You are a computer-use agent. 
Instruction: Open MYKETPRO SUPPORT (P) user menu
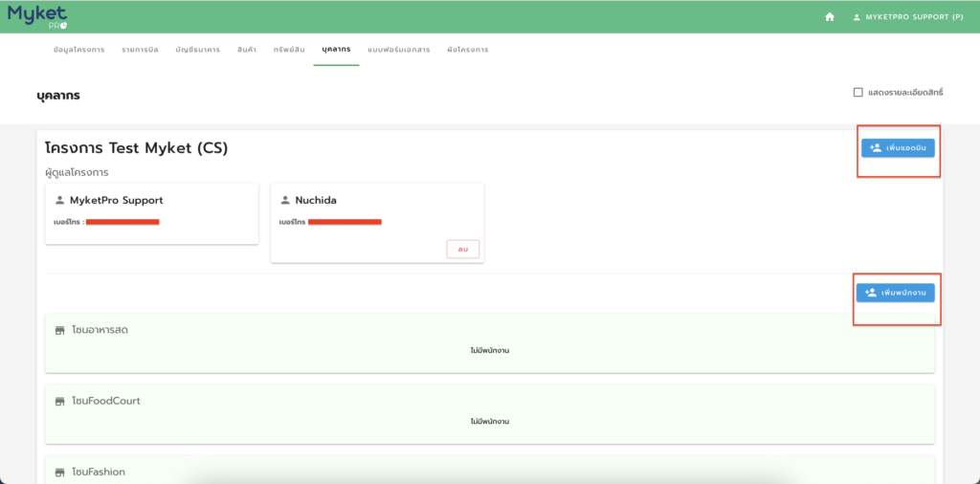(907, 17)
